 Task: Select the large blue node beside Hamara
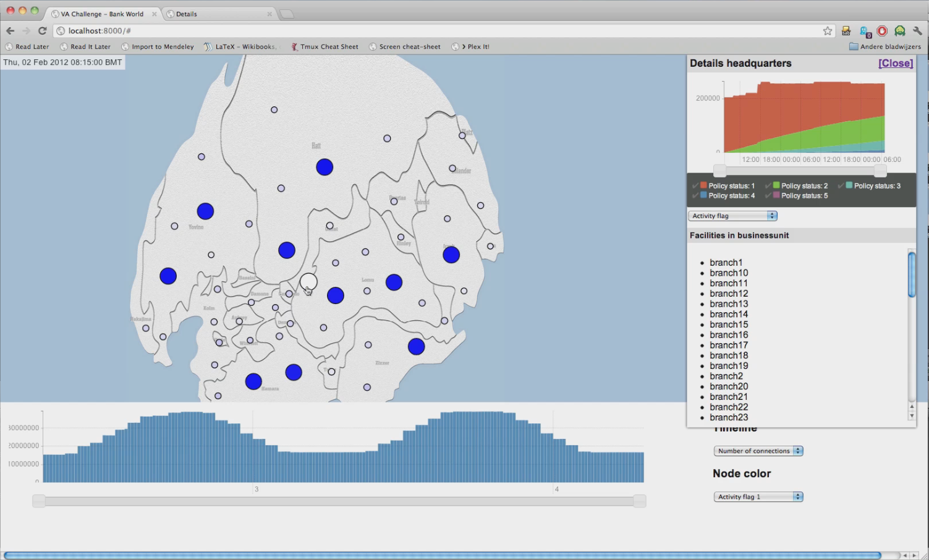click(x=253, y=381)
